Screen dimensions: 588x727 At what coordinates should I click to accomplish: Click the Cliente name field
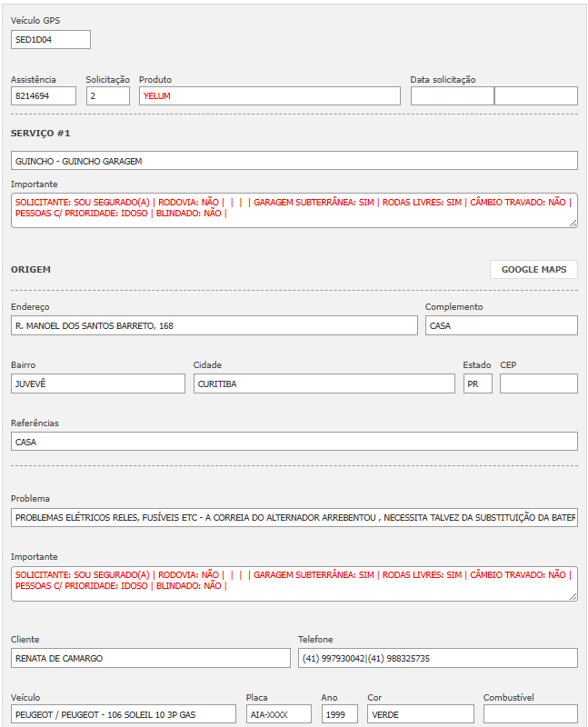[150, 658]
